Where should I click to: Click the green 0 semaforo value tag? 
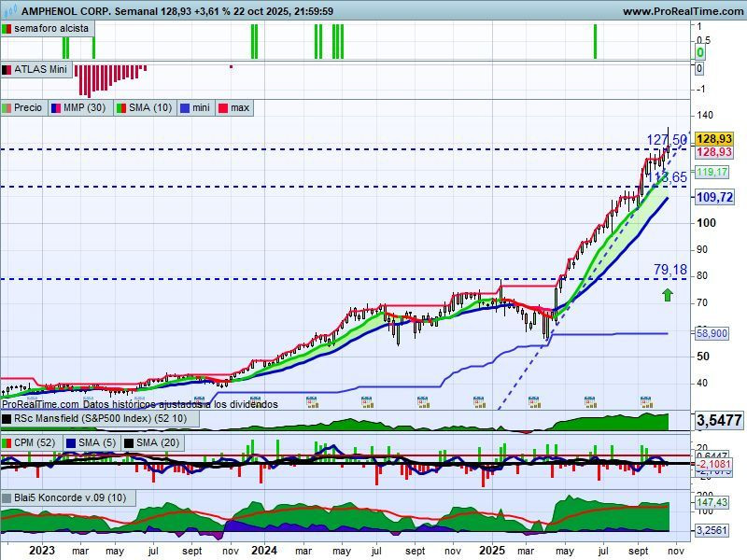click(699, 52)
